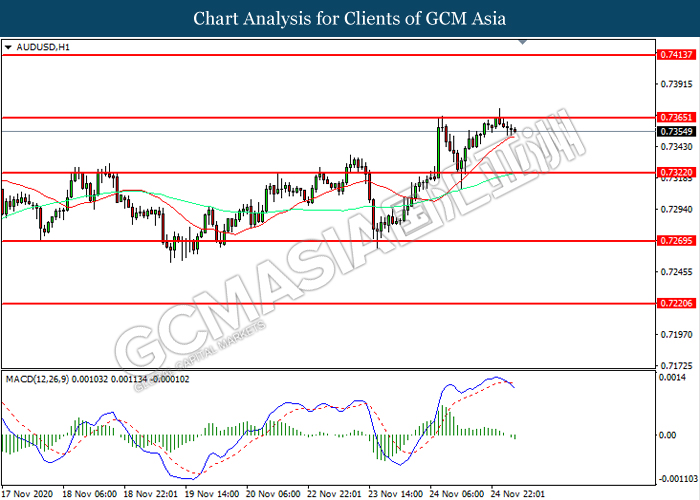The image size is (700, 500).
Task: Click the 24 Nov 22:01 time axis label
Action: point(518,494)
